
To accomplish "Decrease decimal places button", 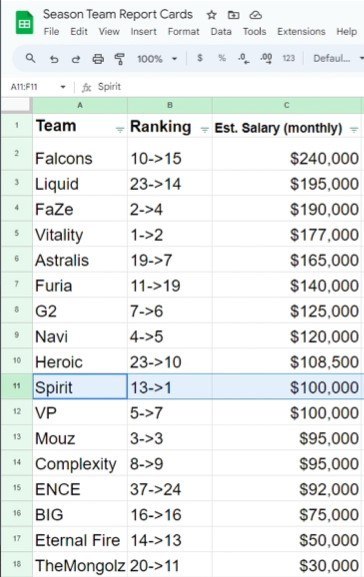I will [244, 58].
